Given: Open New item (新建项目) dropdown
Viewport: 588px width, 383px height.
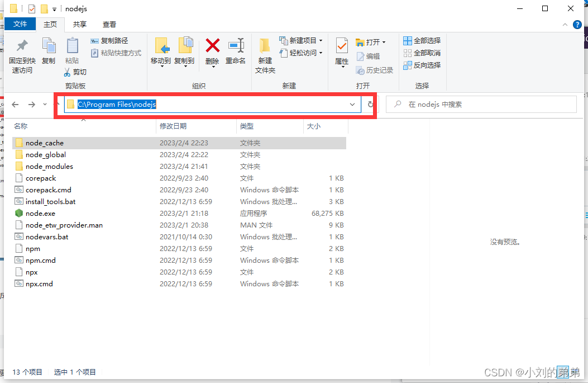Looking at the screenshot, I should [x=301, y=41].
